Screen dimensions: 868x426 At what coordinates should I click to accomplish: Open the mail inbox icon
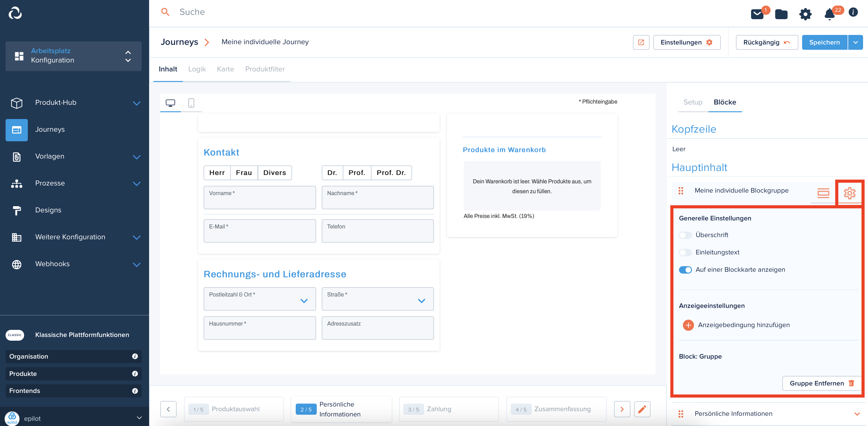pos(757,14)
